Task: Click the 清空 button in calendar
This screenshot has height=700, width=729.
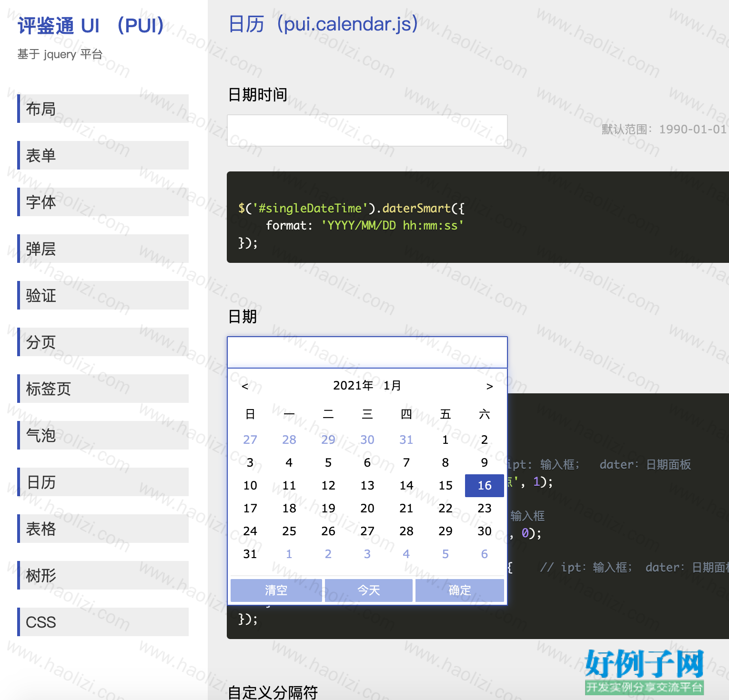Action: coord(276,590)
